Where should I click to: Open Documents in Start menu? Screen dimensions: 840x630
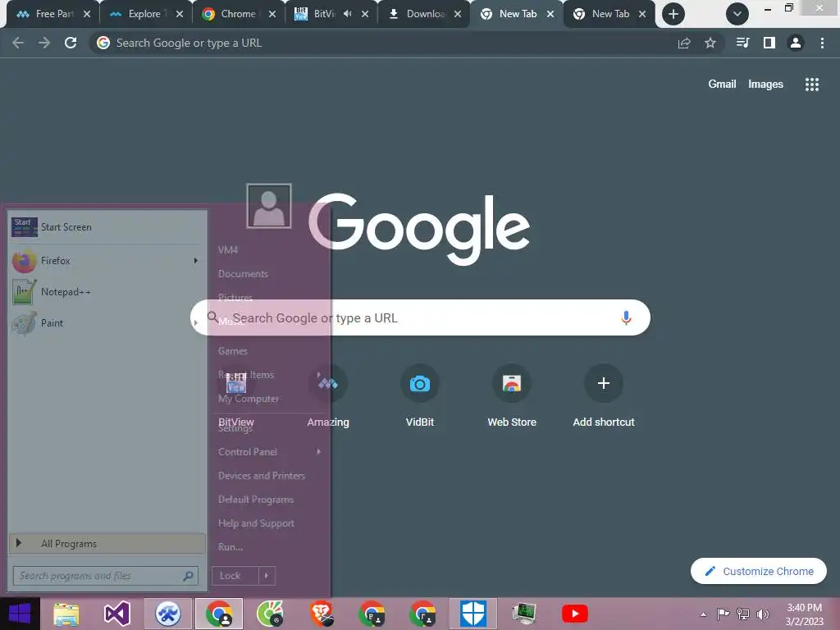[243, 274]
